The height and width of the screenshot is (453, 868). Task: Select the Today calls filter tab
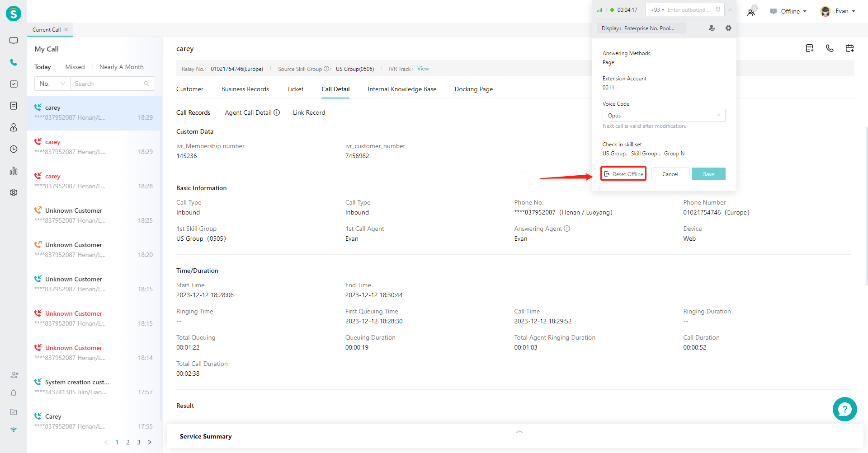click(42, 67)
